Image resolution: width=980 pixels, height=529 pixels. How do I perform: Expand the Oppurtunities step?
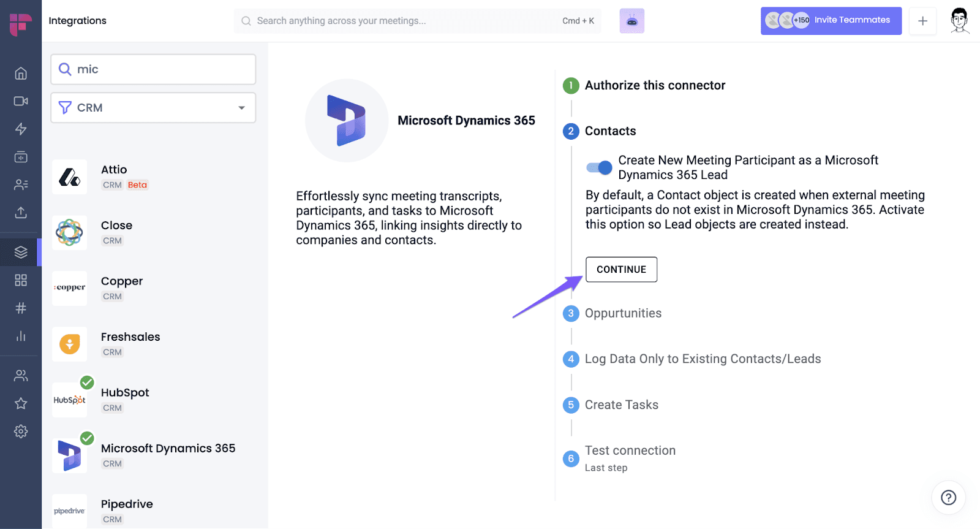[x=623, y=313]
